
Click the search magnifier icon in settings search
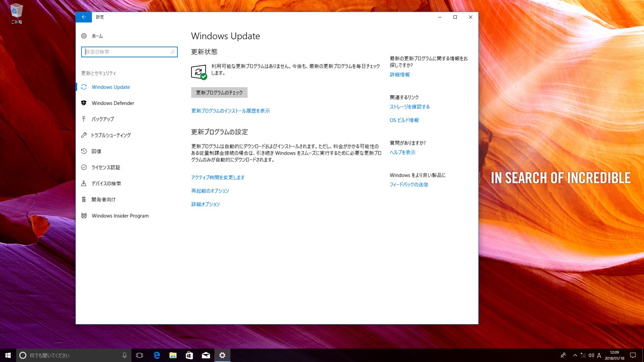[173, 52]
